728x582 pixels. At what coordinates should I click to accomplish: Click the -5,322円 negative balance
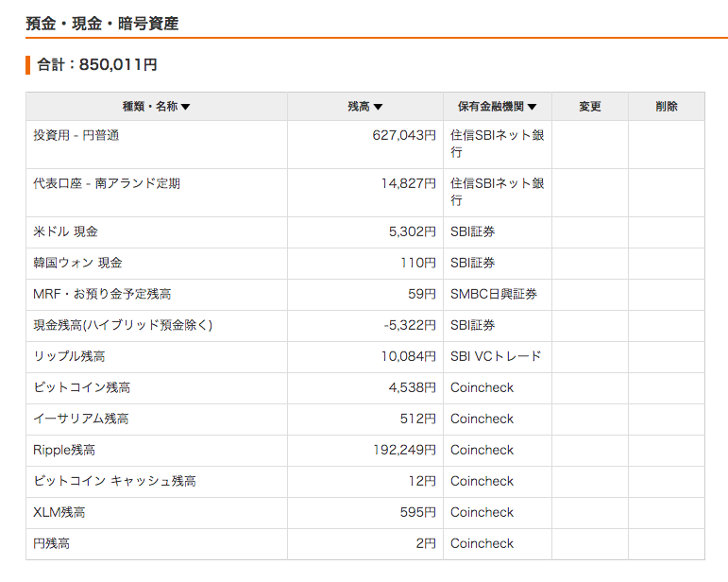(x=410, y=325)
